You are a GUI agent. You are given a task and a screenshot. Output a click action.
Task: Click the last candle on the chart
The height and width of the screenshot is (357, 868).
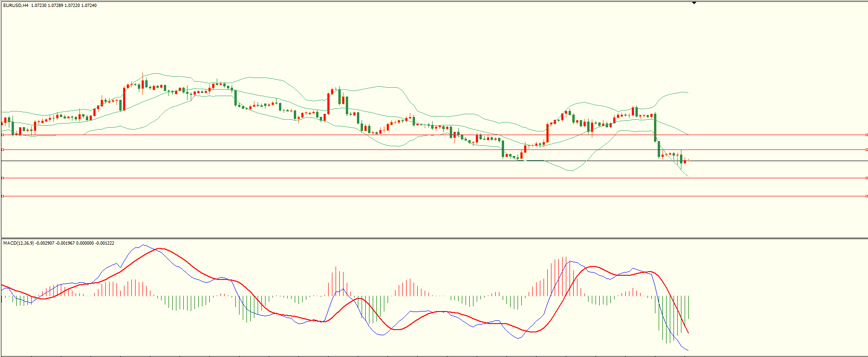688,160
